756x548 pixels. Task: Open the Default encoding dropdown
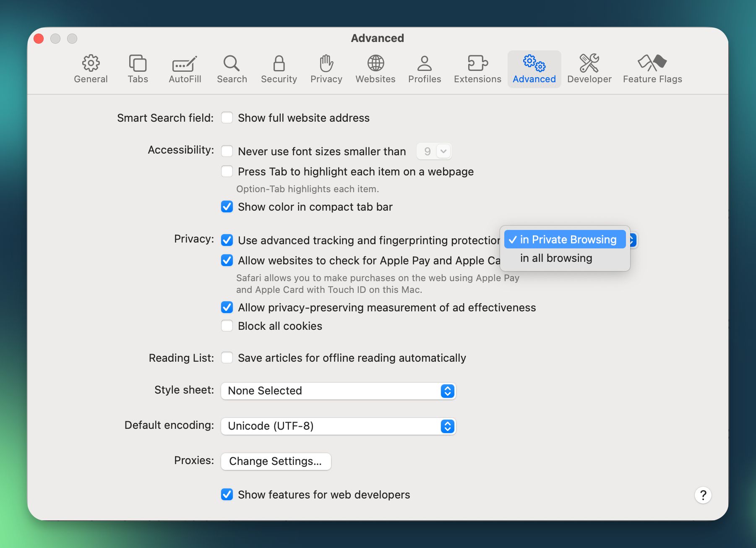pos(447,426)
